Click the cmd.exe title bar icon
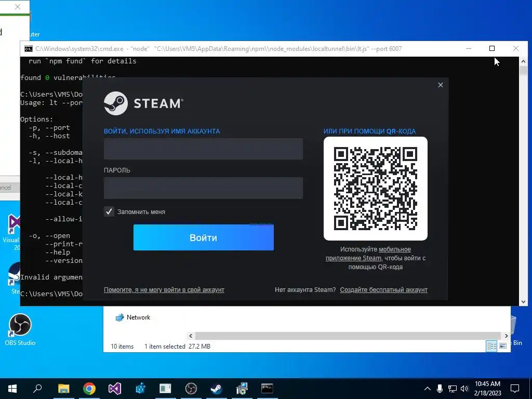The width and height of the screenshot is (532, 399). [29, 49]
